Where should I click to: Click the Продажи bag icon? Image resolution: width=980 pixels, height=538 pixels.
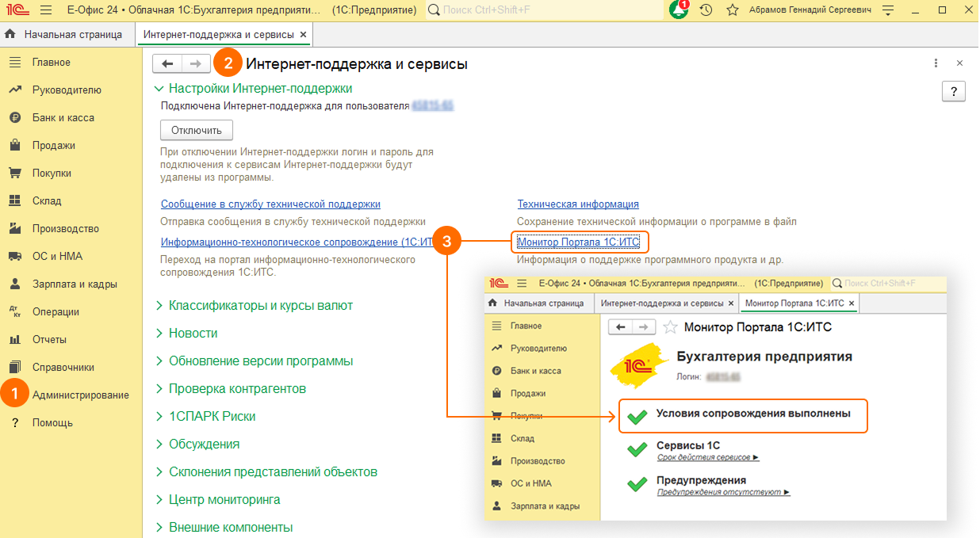click(14, 146)
